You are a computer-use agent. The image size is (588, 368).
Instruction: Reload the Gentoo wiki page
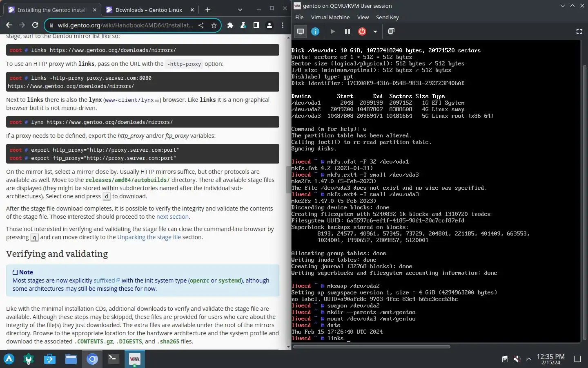point(35,25)
